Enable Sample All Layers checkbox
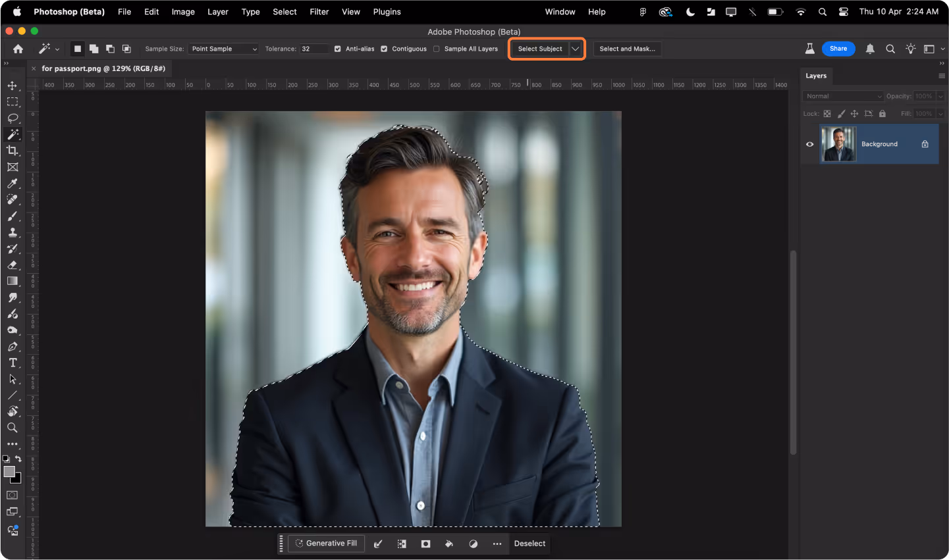Screen dimensions: 949x560 click(x=437, y=49)
